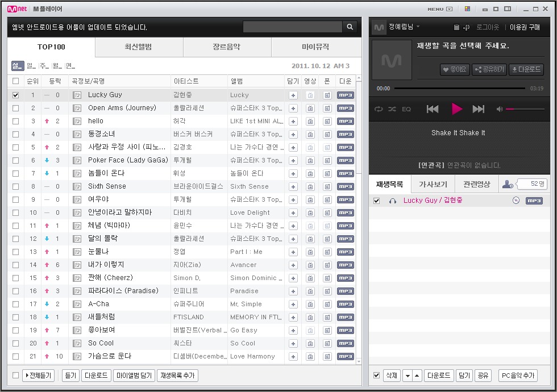Image resolution: width=557 pixels, height=392 pixels.
Task: Skip to the previous track
Action: point(433,109)
